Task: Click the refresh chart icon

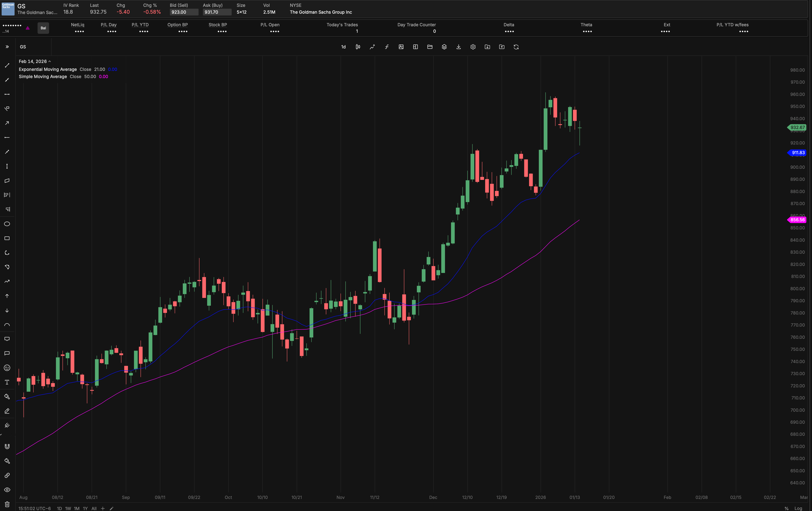Action: 516,47
